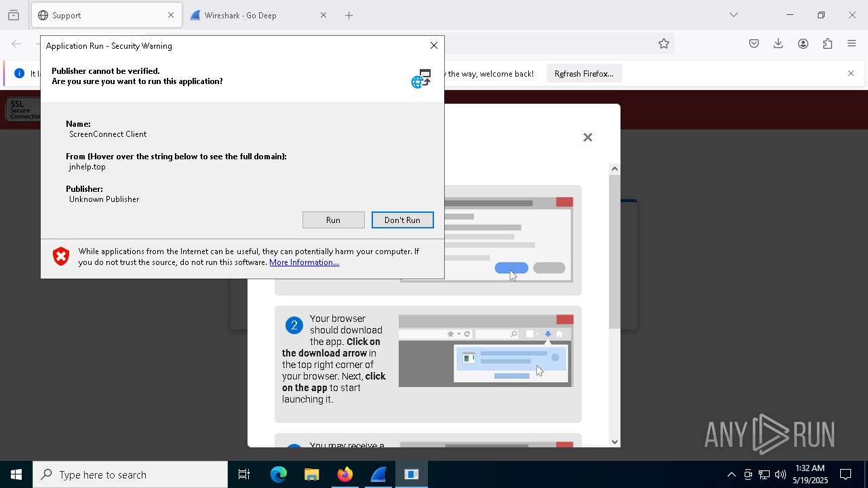Viewport: 868px width, 488px height.
Task: Expand the list all tabs dropdown
Action: click(x=733, y=15)
